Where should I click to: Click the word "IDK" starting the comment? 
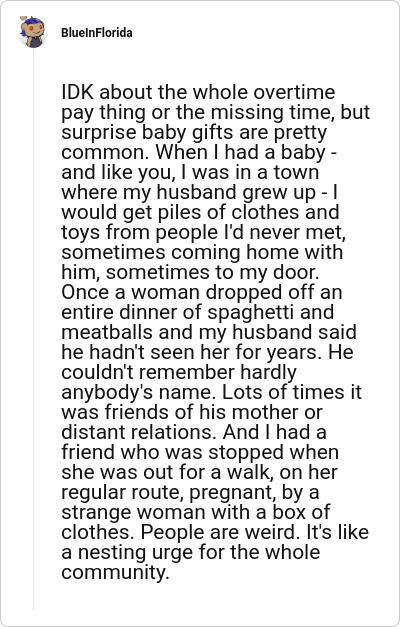(x=78, y=92)
